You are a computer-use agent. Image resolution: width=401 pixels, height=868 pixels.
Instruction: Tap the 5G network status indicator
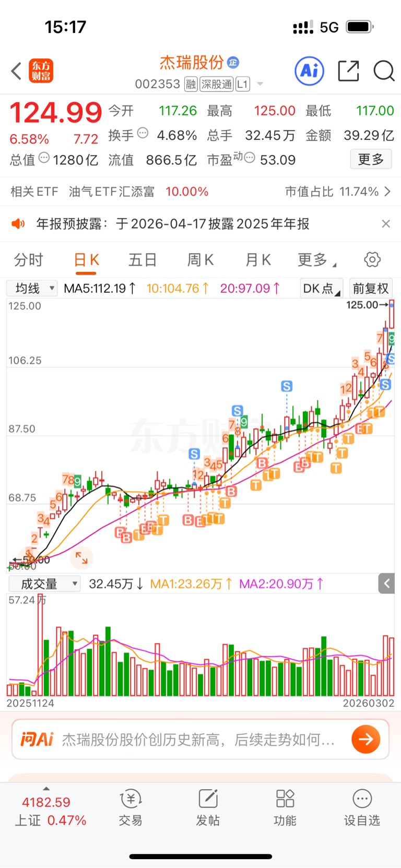pyautogui.click(x=329, y=27)
